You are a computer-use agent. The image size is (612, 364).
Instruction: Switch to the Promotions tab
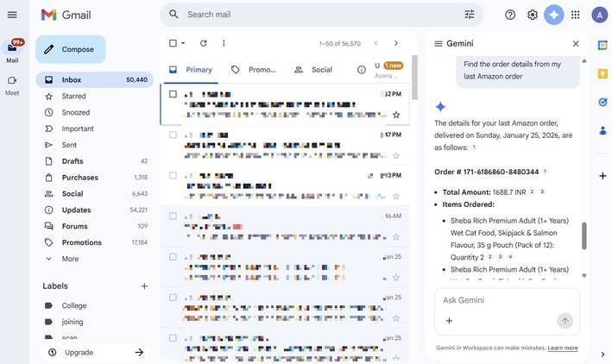[x=254, y=70]
